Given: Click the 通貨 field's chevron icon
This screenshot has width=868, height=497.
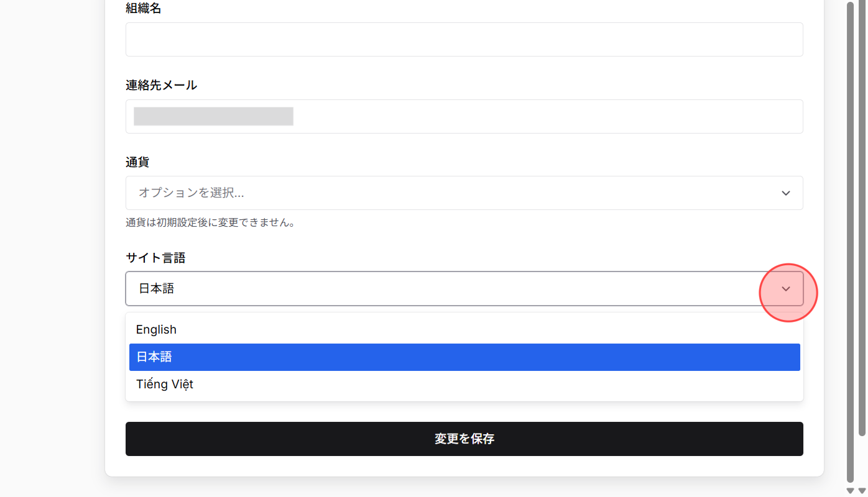Looking at the screenshot, I should 785,193.
